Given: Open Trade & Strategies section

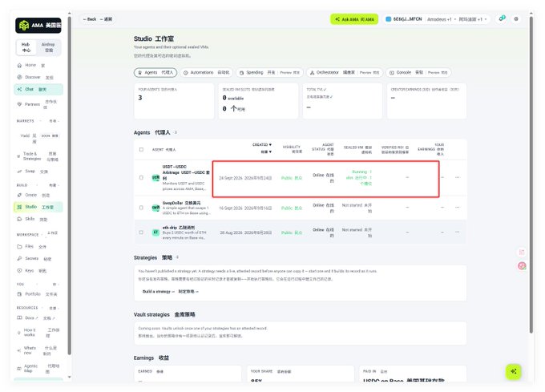Looking at the screenshot, I should point(38,156).
